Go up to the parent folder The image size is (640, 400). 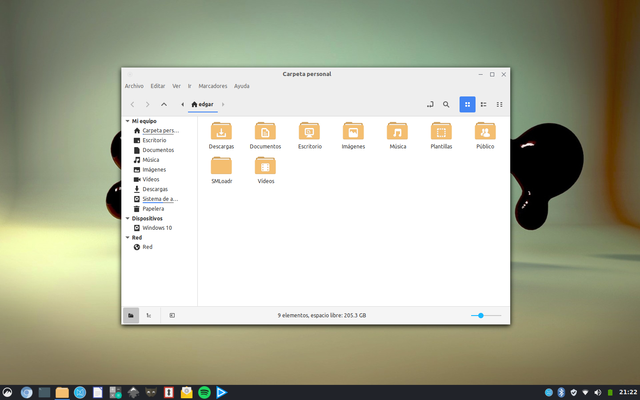point(164,104)
